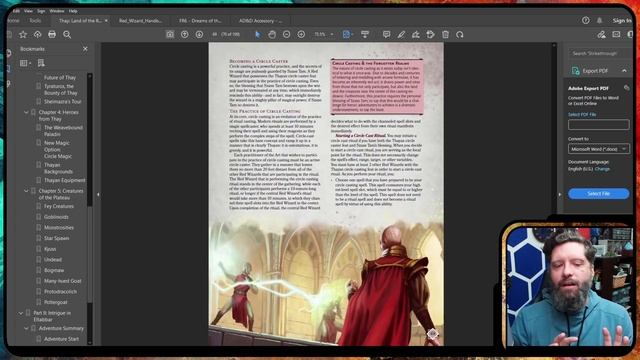Rotate the page with the circular arrow icon
Image resolution: width=640 pixels, height=360 pixels.
[460, 35]
